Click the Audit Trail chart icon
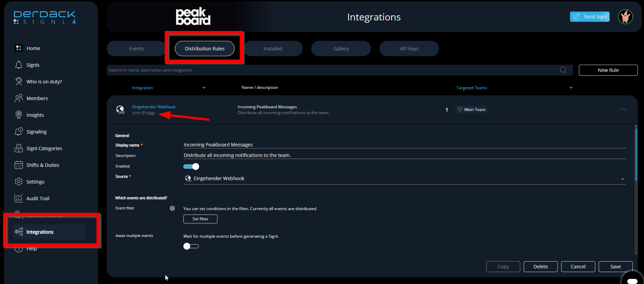 point(19,198)
